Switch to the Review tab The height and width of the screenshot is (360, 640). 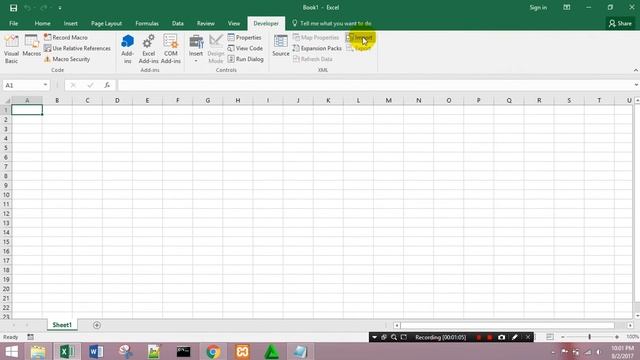(206, 23)
